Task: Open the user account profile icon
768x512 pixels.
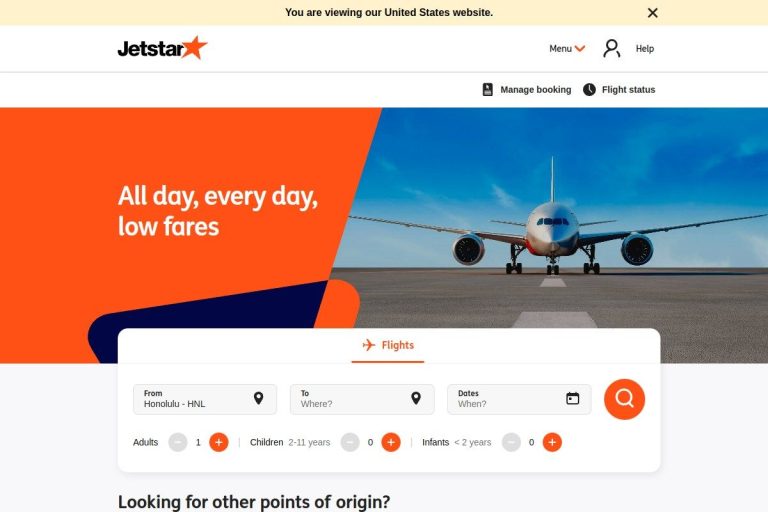Action: (x=611, y=49)
